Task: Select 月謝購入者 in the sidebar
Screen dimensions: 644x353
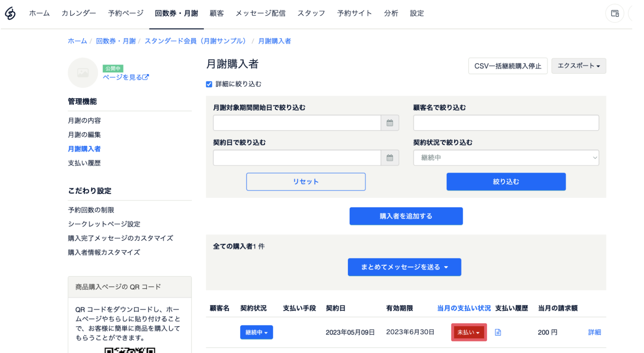Action: (84, 149)
